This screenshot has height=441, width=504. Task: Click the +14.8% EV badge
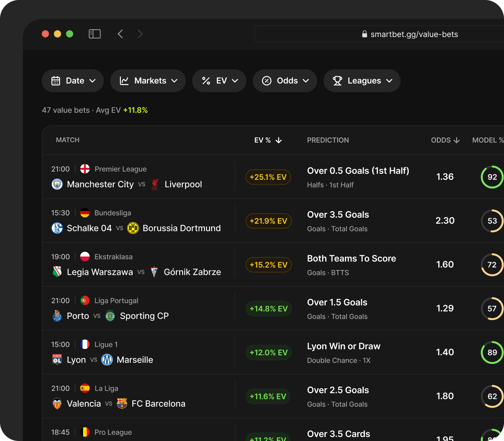pos(269,309)
